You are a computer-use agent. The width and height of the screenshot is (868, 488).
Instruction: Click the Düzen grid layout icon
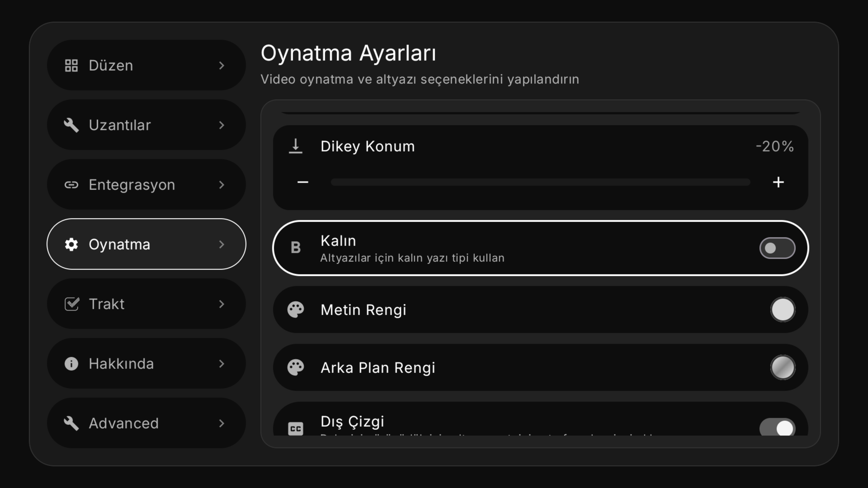coord(71,65)
